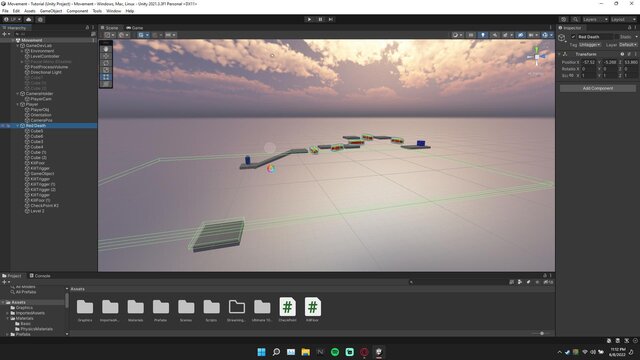This screenshot has height=360, width=640.
Task: Open the scene camera settings
Action: click(532, 35)
